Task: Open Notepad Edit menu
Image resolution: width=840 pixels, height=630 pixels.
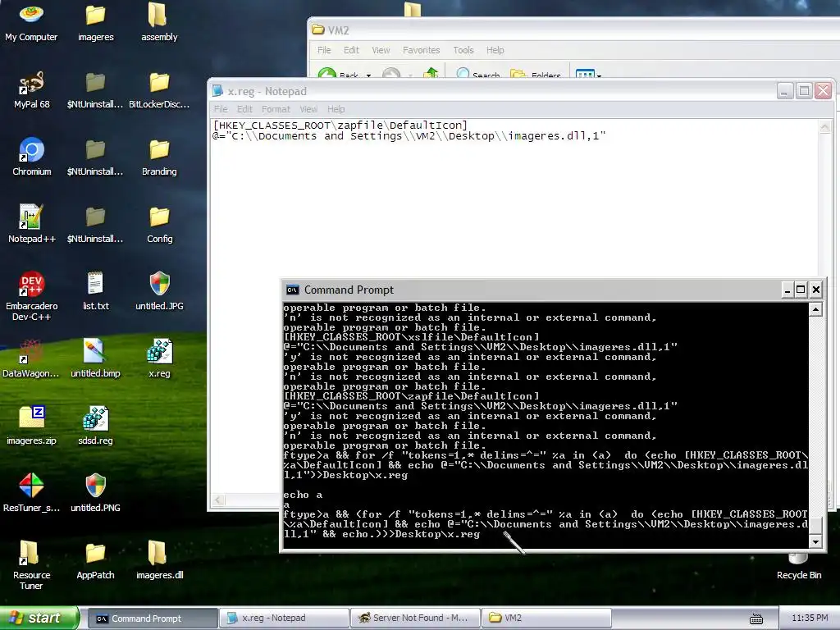Action: pos(244,109)
